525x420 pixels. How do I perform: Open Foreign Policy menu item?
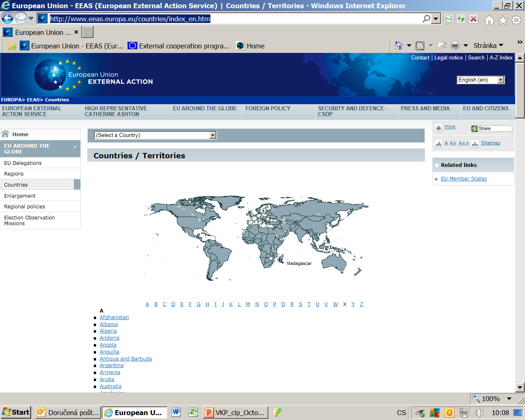pos(268,108)
